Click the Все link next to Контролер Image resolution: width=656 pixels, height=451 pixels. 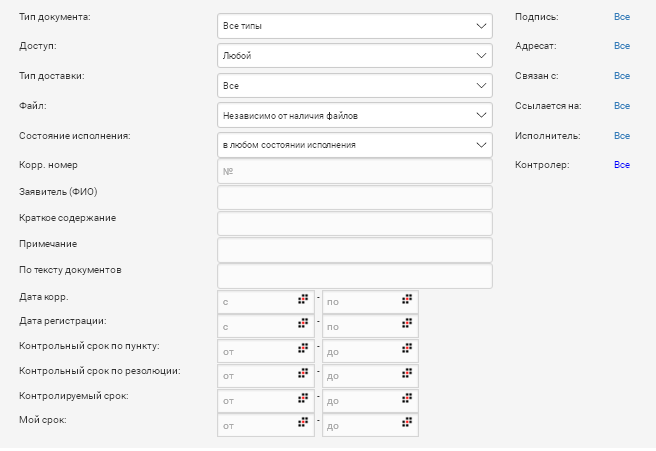tap(622, 164)
